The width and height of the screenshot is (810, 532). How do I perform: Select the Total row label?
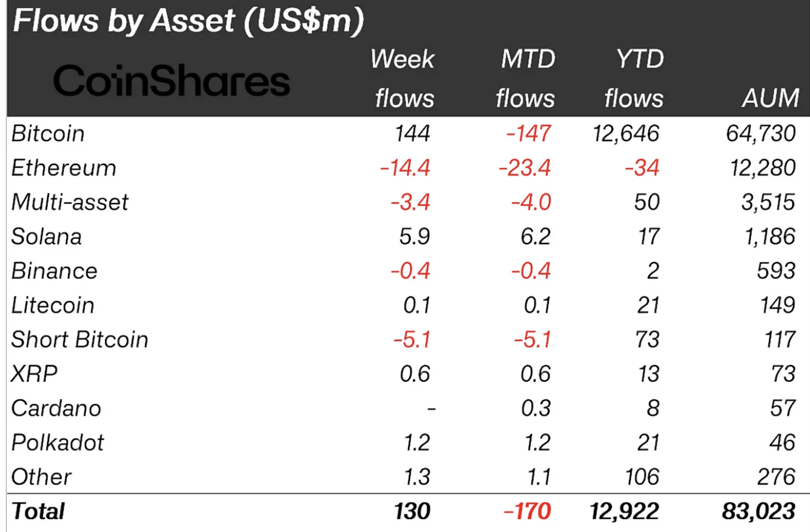click(x=38, y=511)
